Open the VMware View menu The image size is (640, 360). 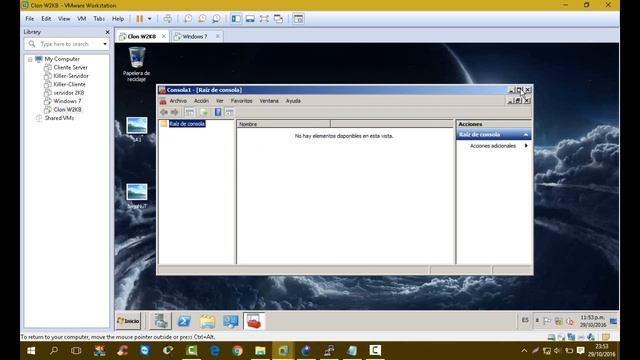tap(64, 19)
